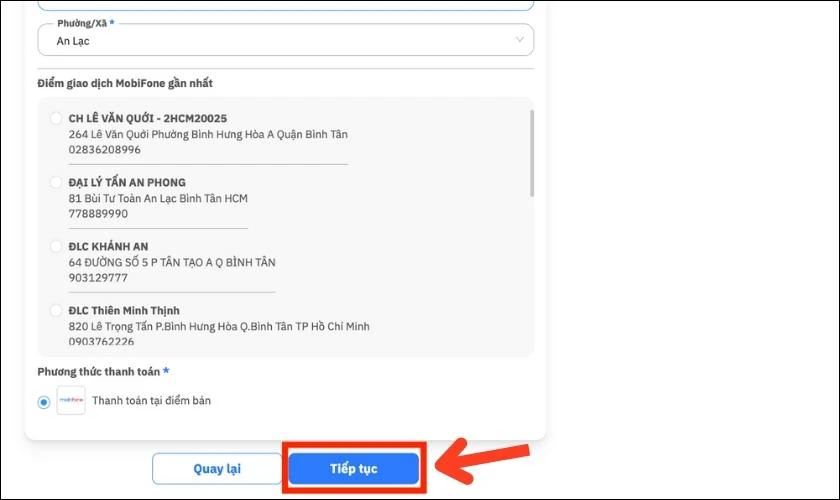Click the store title 'ĐLC Thiên Minh Thịnh'
The image size is (840, 500).
[124, 311]
